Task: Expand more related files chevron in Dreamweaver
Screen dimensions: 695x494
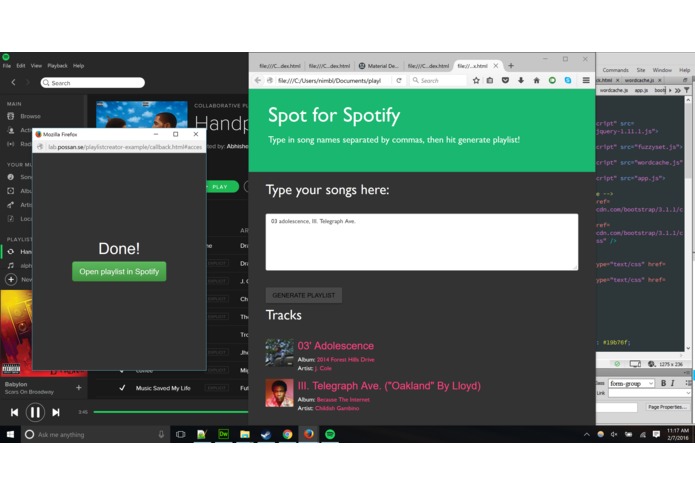Action: [x=678, y=90]
